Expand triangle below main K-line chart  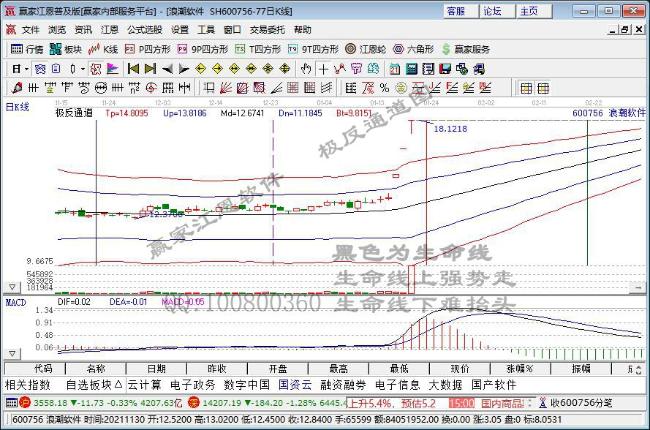[x=12, y=287]
